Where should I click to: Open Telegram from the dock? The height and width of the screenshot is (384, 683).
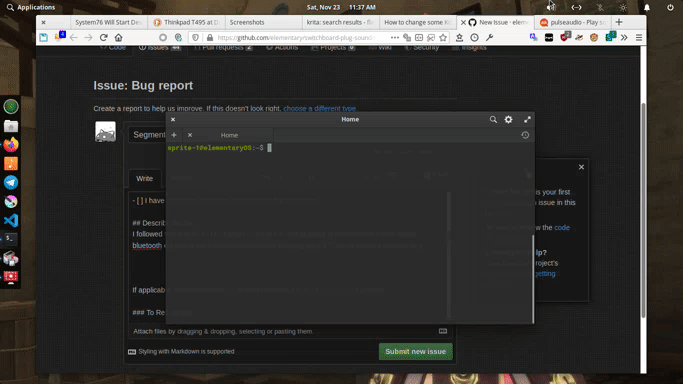pos(11,182)
